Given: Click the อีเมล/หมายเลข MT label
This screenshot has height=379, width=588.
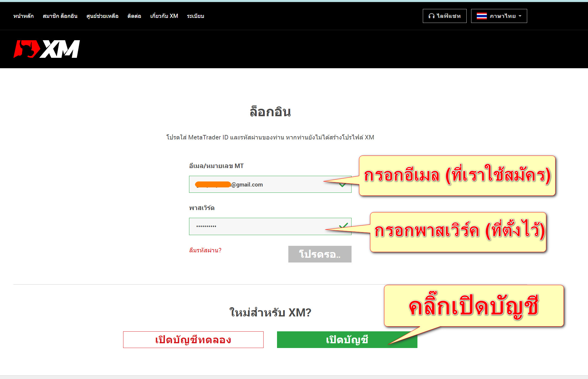Looking at the screenshot, I should (216, 166).
